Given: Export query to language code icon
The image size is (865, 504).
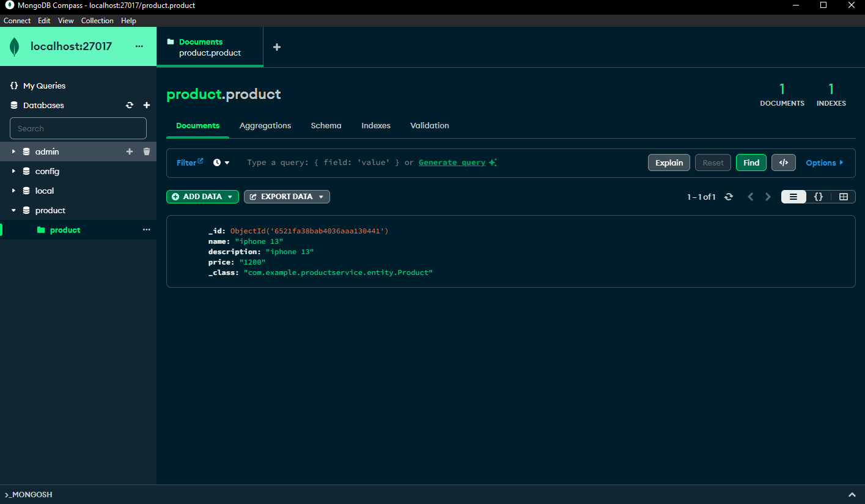Looking at the screenshot, I should (784, 163).
